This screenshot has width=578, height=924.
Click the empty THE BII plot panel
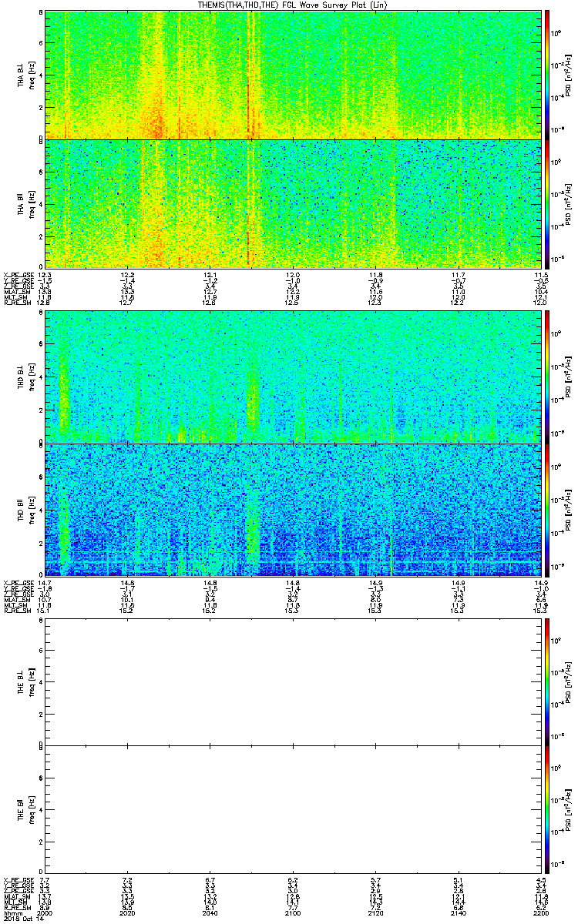[x=291, y=810]
